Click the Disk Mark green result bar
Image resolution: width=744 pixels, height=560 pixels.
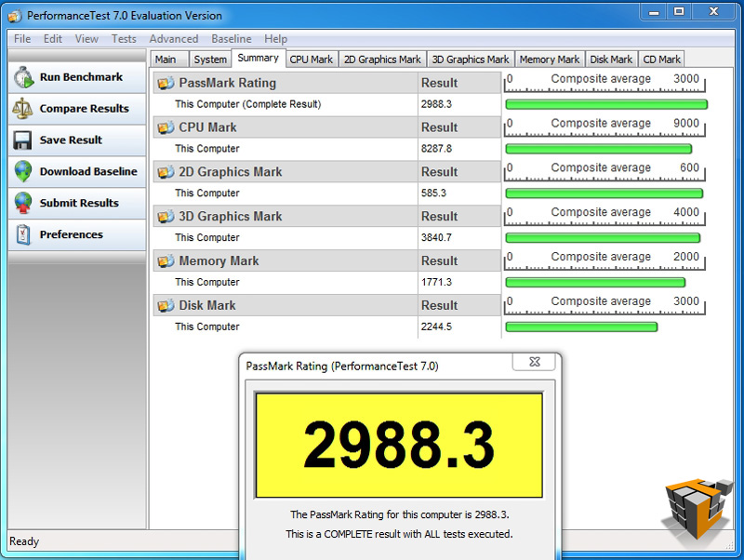click(x=581, y=327)
